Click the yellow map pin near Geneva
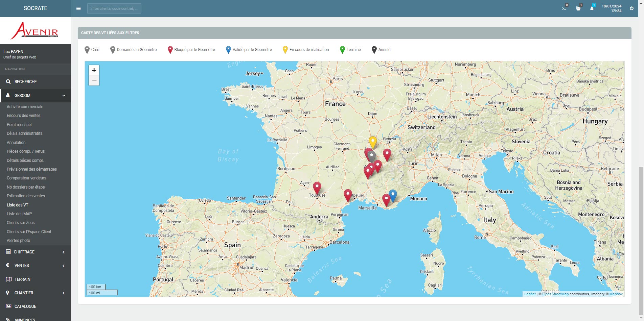This screenshot has height=321, width=644. pos(372,142)
